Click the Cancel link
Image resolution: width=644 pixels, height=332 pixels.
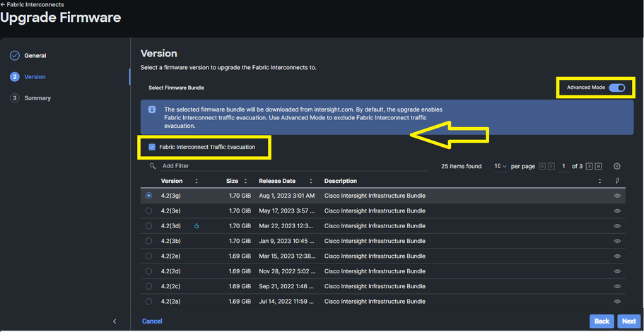tap(152, 321)
